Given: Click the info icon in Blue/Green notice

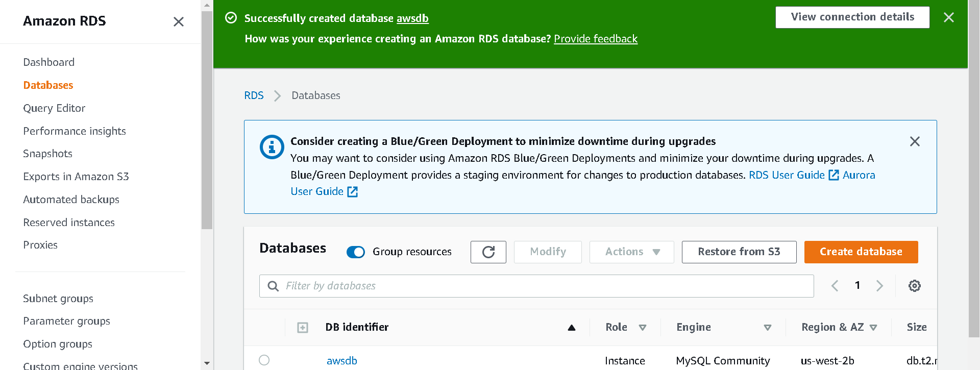Looking at the screenshot, I should 272,147.
